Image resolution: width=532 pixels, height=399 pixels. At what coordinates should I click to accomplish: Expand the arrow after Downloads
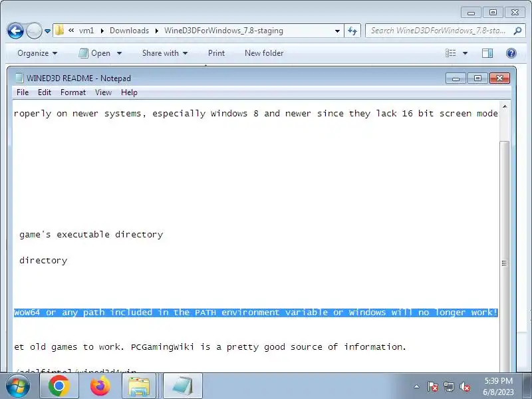coord(157,31)
